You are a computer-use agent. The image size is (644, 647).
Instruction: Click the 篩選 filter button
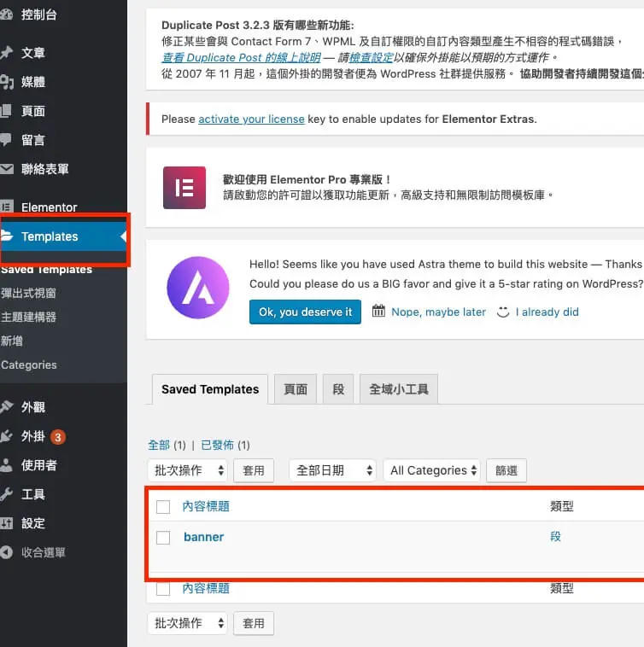[506, 470]
